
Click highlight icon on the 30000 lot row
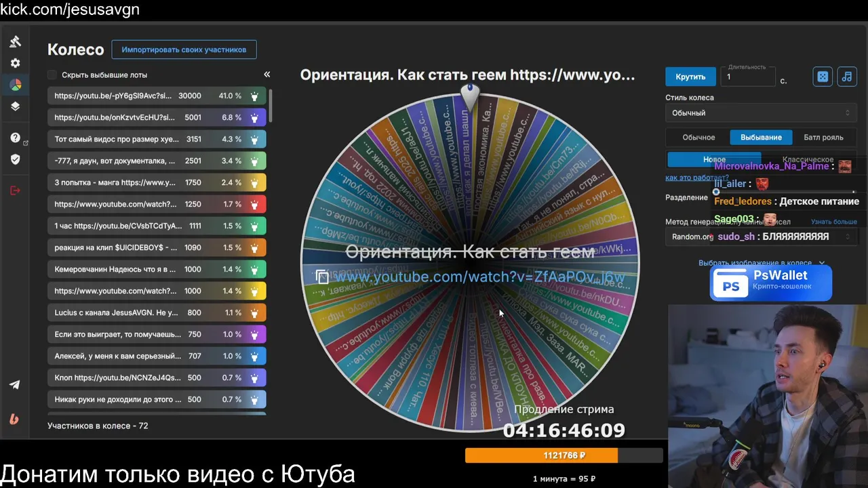click(254, 96)
